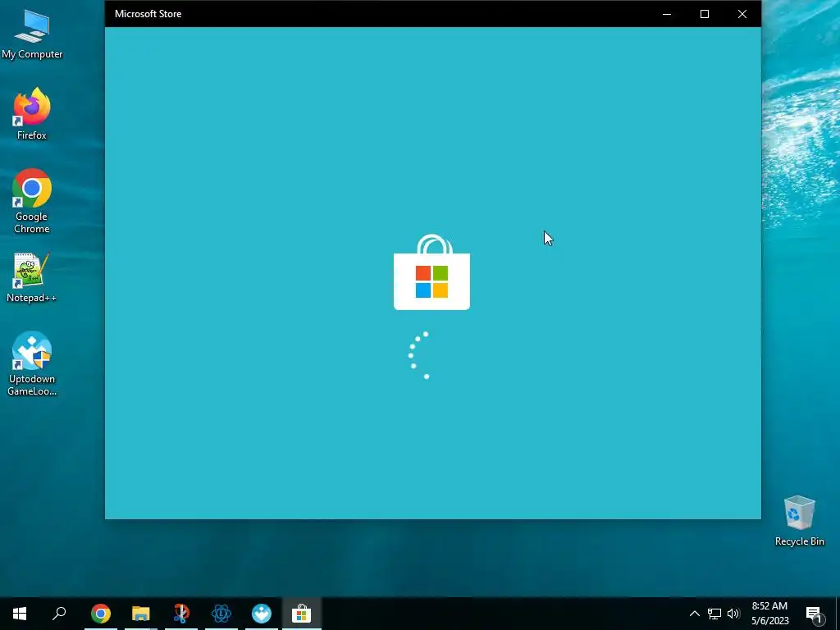The width and height of the screenshot is (840, 630).
Task: Open the network status tray icon
Action: pos(714,614)
